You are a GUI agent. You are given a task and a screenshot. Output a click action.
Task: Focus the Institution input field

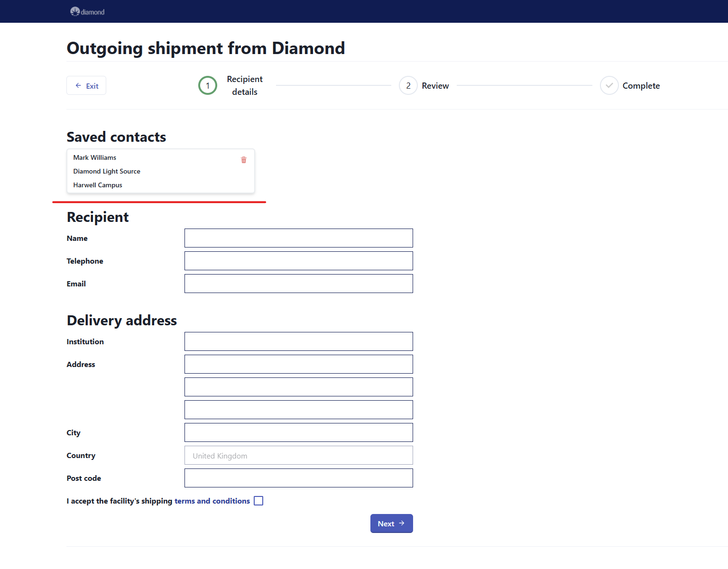[299, 341]
